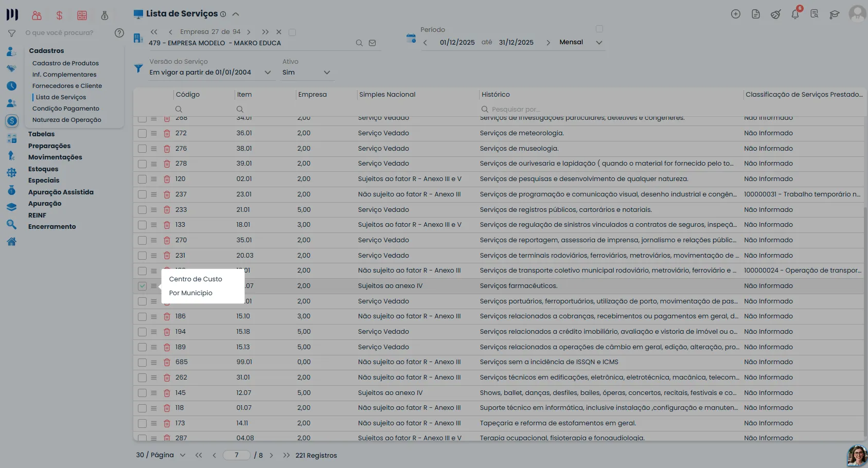Tick checkbox for service code 186
The height and width of the screenshot is (468, 868).
pyautogui.click(x=142, y=316)
